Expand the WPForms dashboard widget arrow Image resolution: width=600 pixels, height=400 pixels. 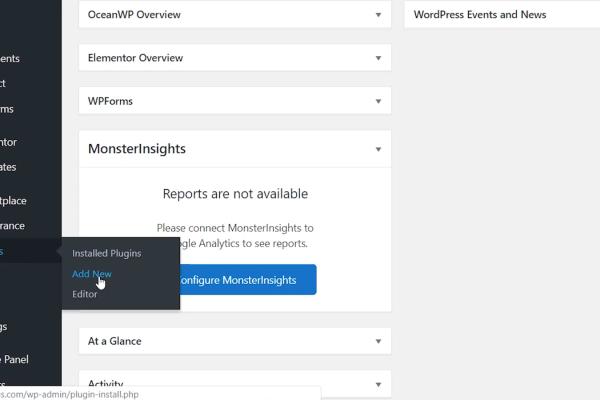tap(378, 101)
